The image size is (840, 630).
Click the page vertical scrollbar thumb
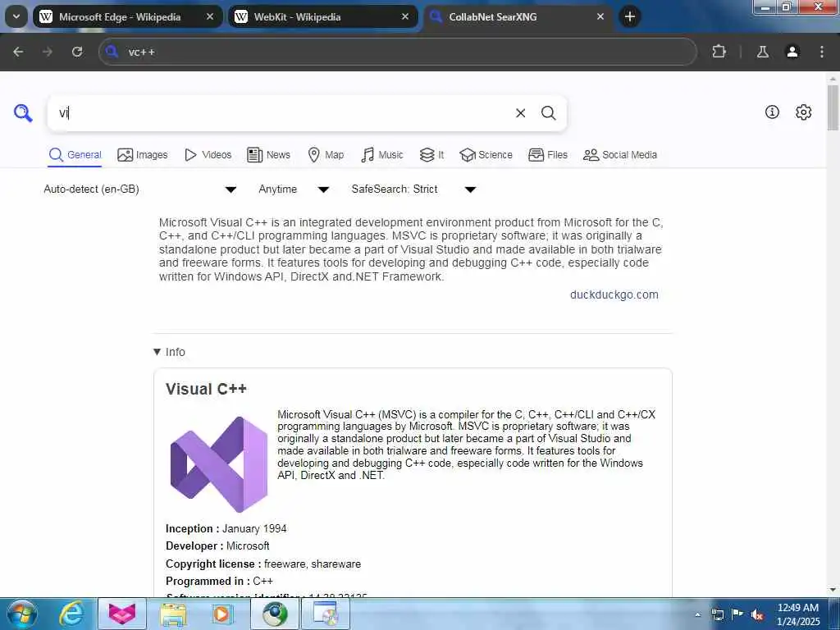(833, 107)
